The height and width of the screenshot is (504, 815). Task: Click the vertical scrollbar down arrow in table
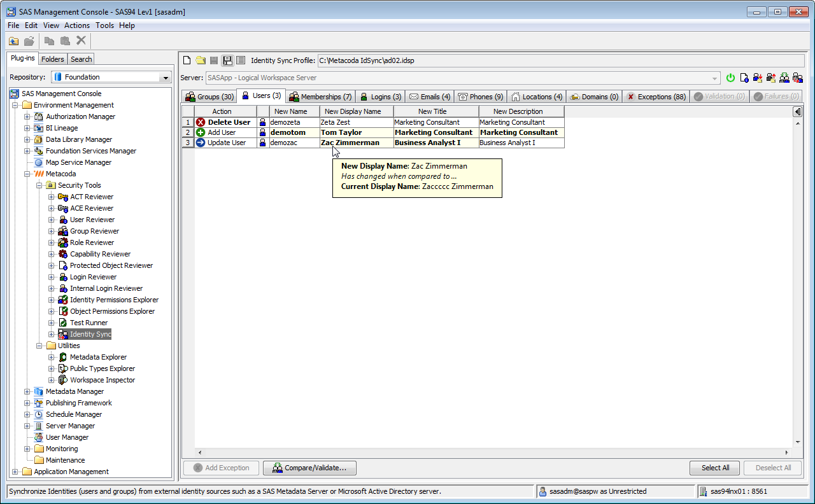[x=797, y=443]
